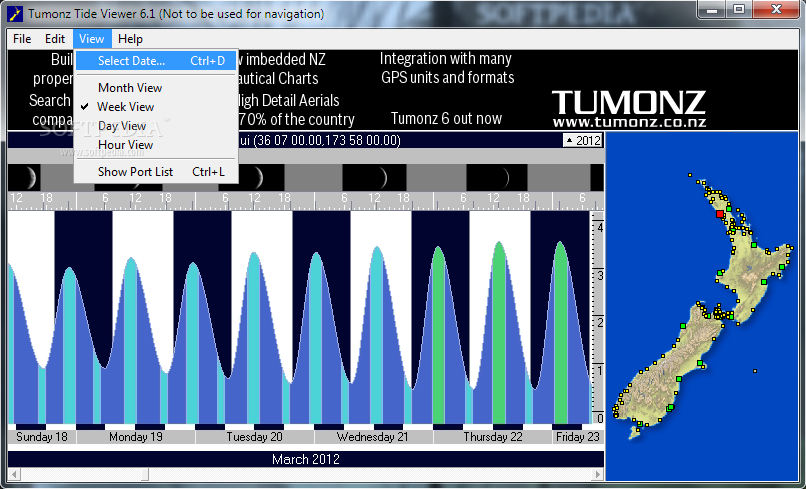Click the green tide peak on Thursday

click(499, 332)
